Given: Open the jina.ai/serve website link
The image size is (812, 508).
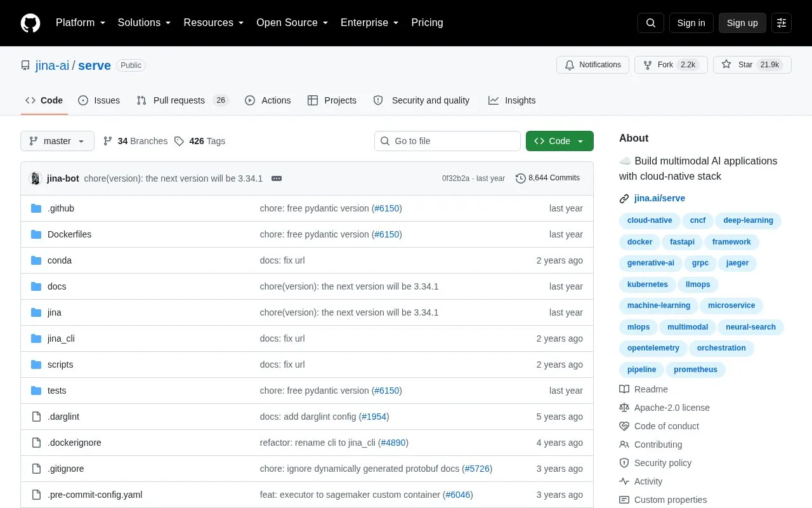Looking at the screenshot, I should (660, 198).
